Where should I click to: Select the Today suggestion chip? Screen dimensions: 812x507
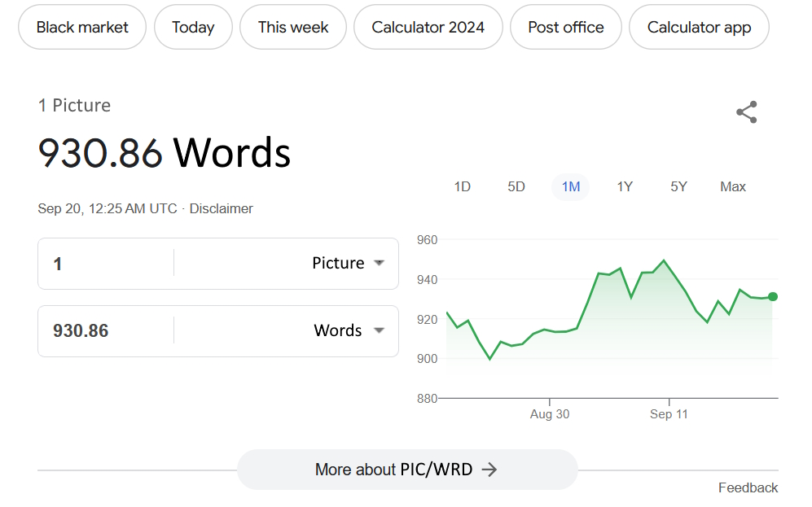(193, 27)
